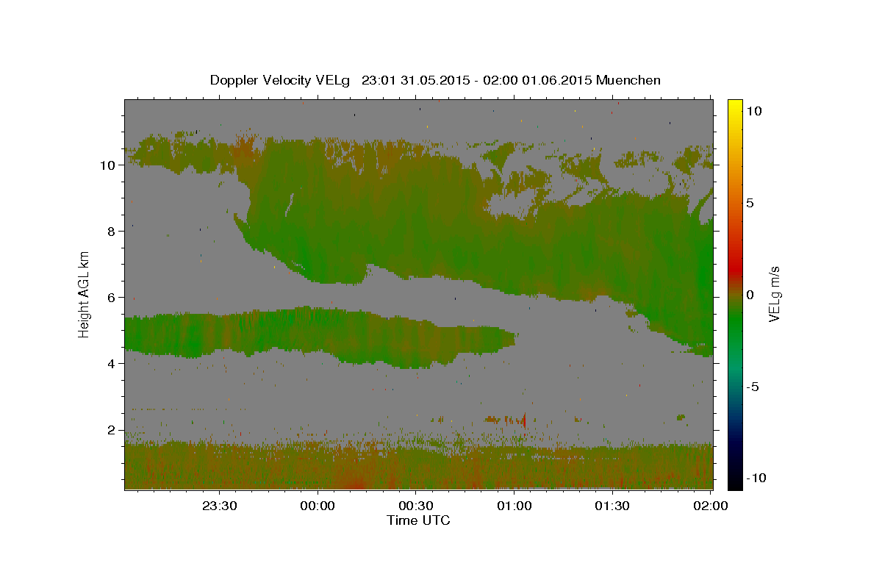882x588 pixels.
Task: Click the plot title 'Doppler Velocity VELg'
Action: pos(279,80)
